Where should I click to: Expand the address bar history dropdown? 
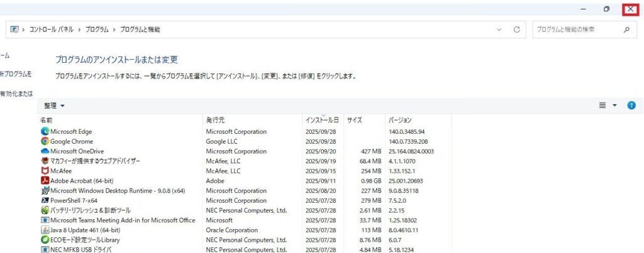499,30
